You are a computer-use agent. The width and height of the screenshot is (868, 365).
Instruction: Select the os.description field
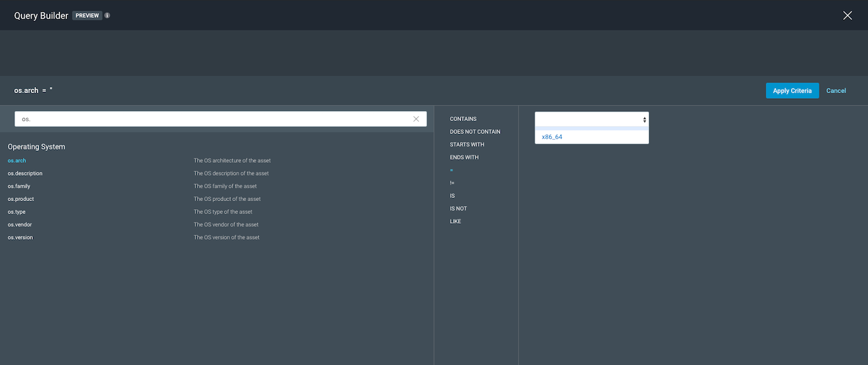click(25, 173)
